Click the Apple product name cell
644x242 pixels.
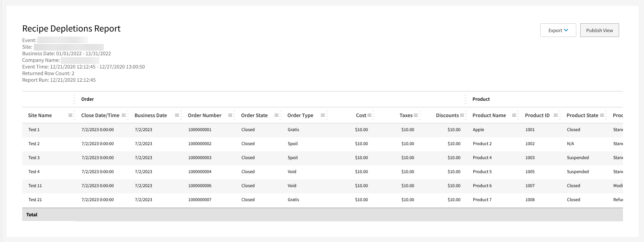click(x=478, y=130)
